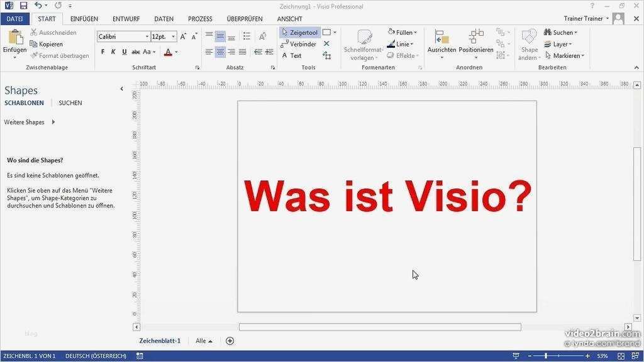Click rotate text icon in Absatz group
The image size is (644, 362).
(x=262, y=36)
